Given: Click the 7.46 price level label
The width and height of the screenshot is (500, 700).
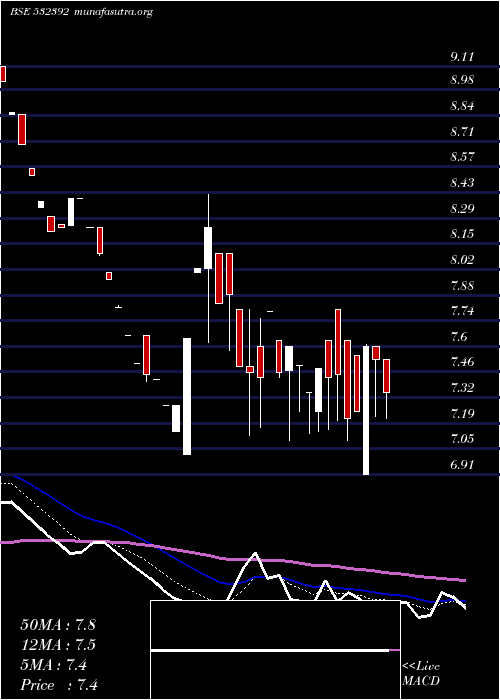Looking at the screenshot, I should tap(462, 362).
